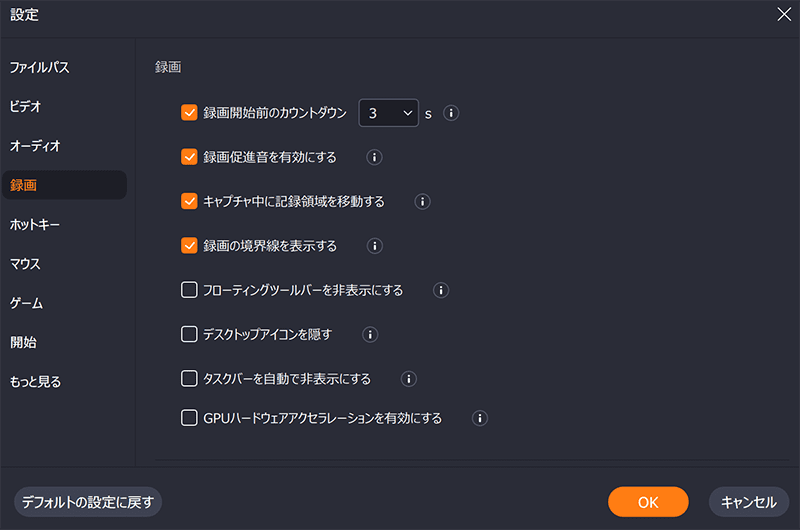Click info icon for 録画の境界線を表示する
This screenshot has height=530, width=800.
374,246
